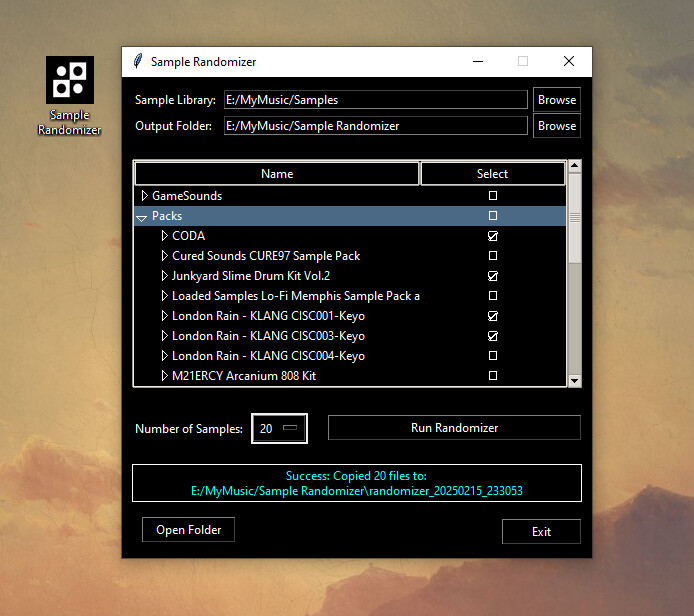
Task: Expand the GameSounds tree folder
Action: coord(144,196)
